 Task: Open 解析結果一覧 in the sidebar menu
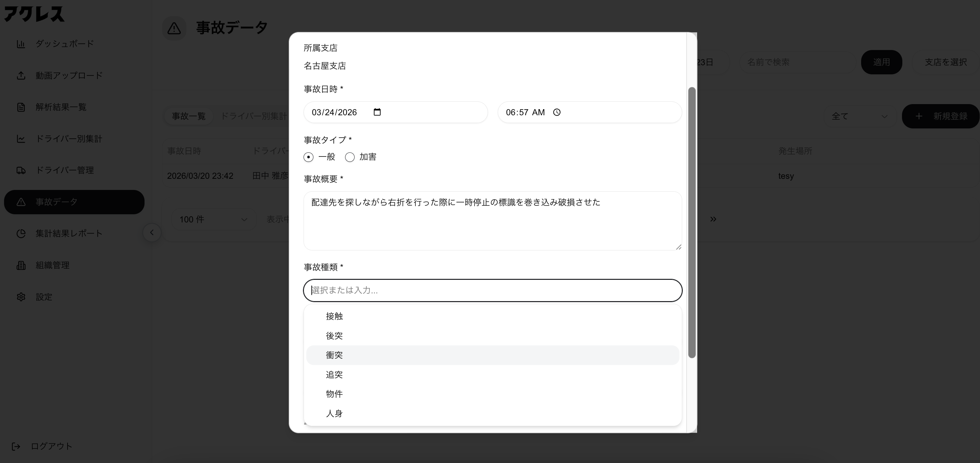pyautogui.click(x=61, y=107)
